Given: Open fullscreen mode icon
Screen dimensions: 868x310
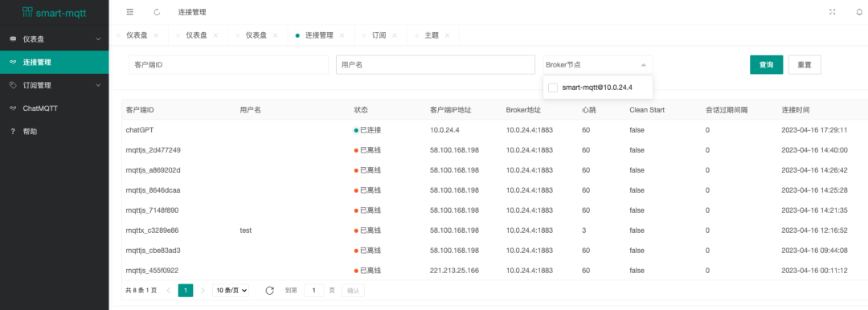Looking at the screenshot, I should pos(832,11).
